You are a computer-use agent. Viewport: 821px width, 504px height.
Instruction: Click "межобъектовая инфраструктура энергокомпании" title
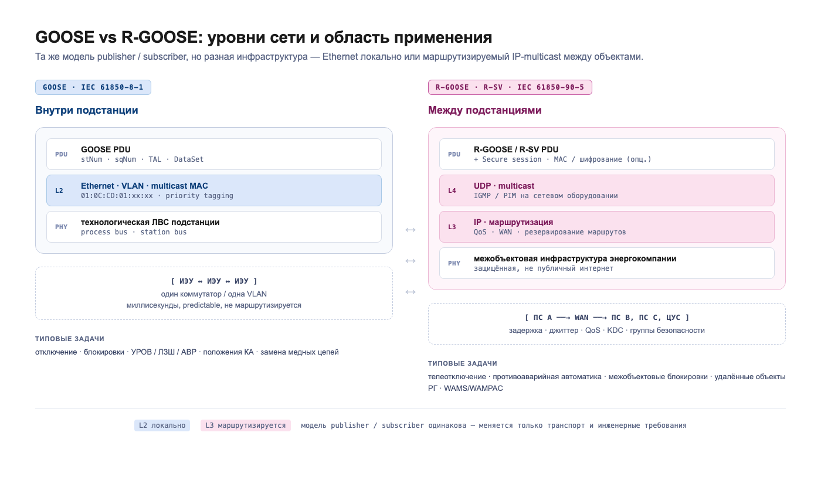pyautogui.click(x=575, y=258)
